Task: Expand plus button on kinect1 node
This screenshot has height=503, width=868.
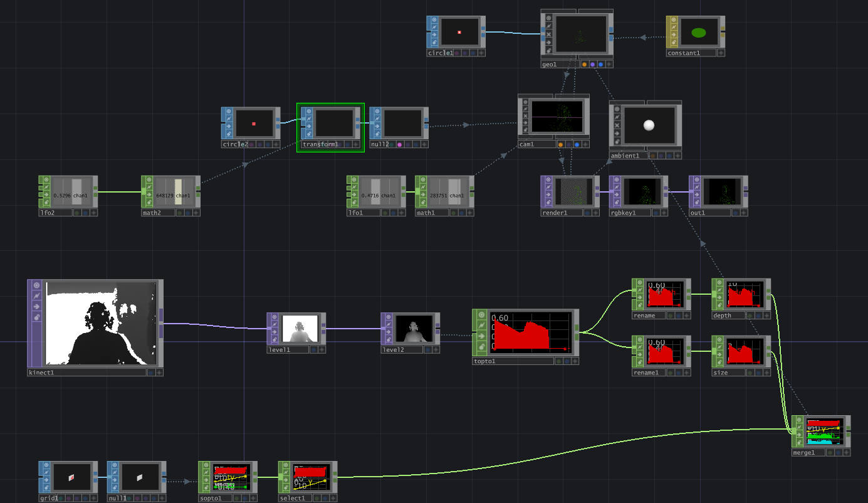Action: (x=159, y=372)
